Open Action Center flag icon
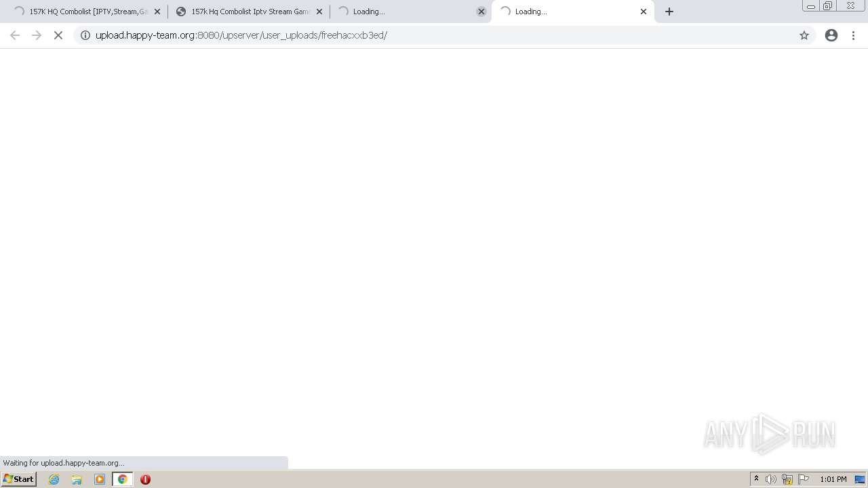Image resolution: width=868 pixels, height=488 pixels. (x=804, y=479)
